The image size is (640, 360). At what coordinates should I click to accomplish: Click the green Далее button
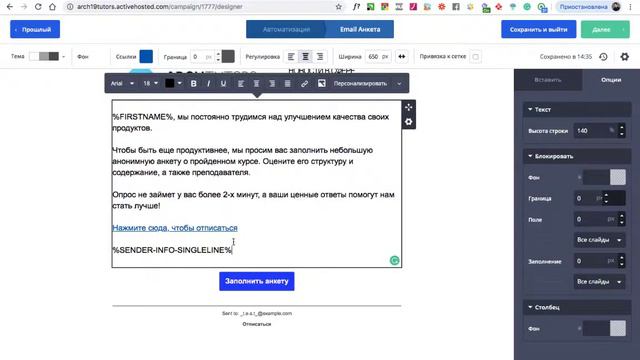pyautogui.click(x=605, y=29)
